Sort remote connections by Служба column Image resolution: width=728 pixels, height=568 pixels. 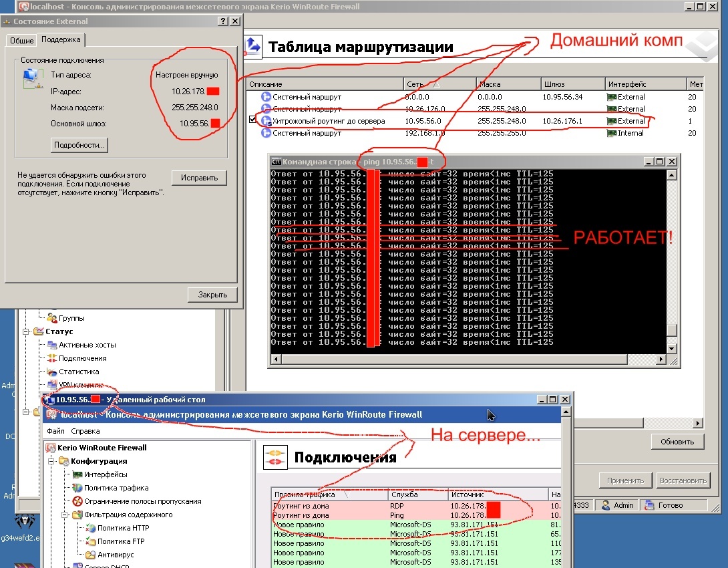[418, 494]
